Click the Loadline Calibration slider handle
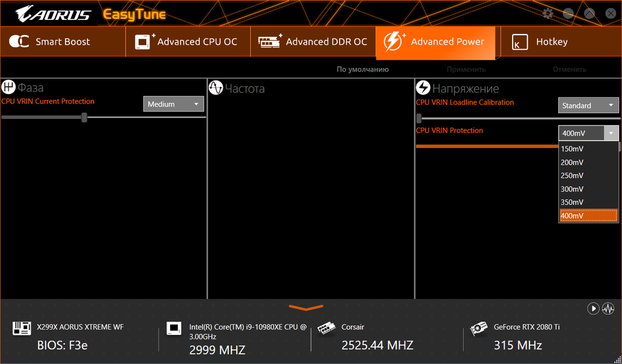This screenshot has height=364, width=622. [419, 118]
